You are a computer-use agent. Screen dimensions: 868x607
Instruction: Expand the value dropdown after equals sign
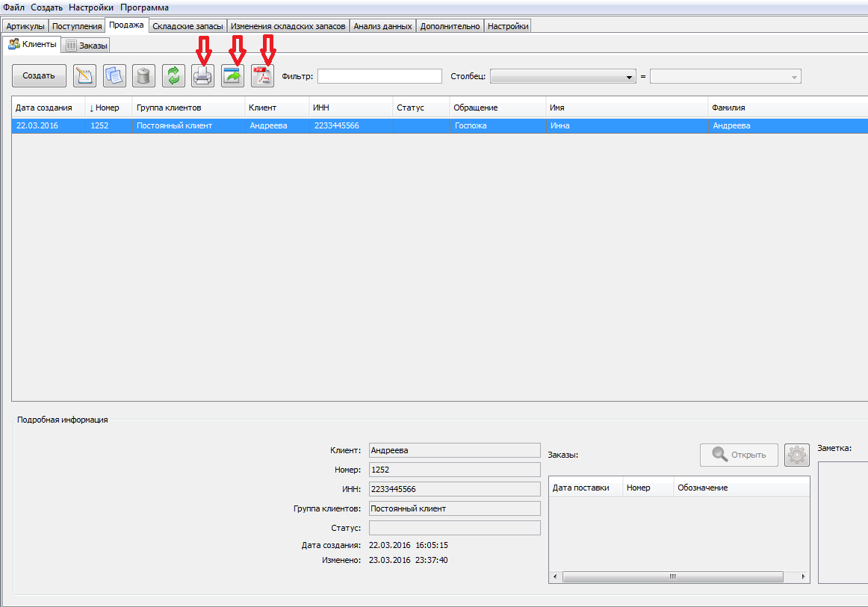point(725,76)
